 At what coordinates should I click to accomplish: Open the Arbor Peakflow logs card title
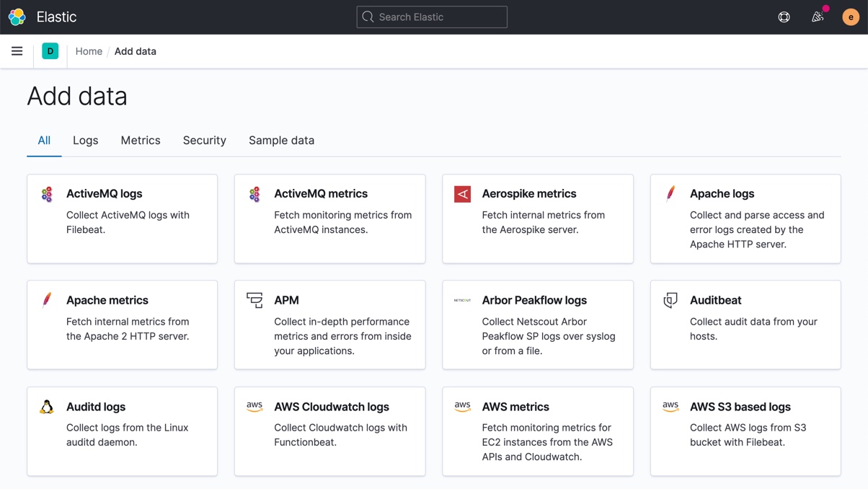tap(534, 300)
